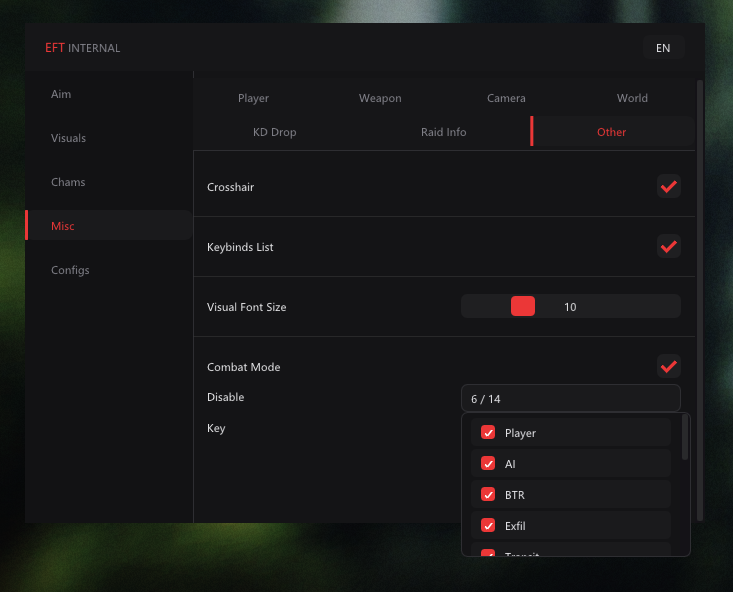This screenshot has height=592, width=733.
Task: Uncheck Player in the Disable list
Action: point(488,433)
